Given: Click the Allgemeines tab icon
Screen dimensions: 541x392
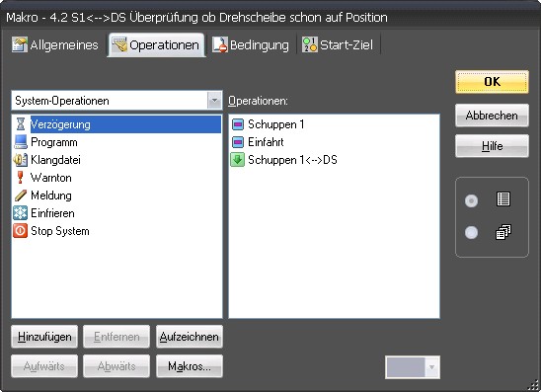Looking at the screenshot, I should [x=20, y=44].
